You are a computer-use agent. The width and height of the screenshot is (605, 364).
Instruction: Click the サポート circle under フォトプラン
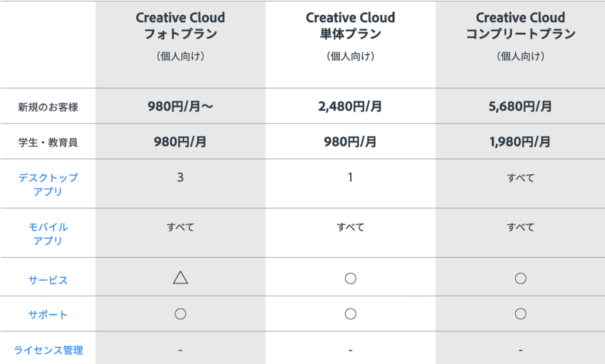tap(180, 314)
